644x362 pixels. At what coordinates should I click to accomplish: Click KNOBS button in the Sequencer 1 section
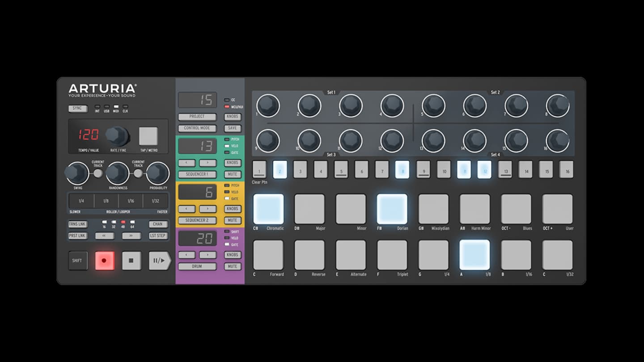[x=233, y=163]
